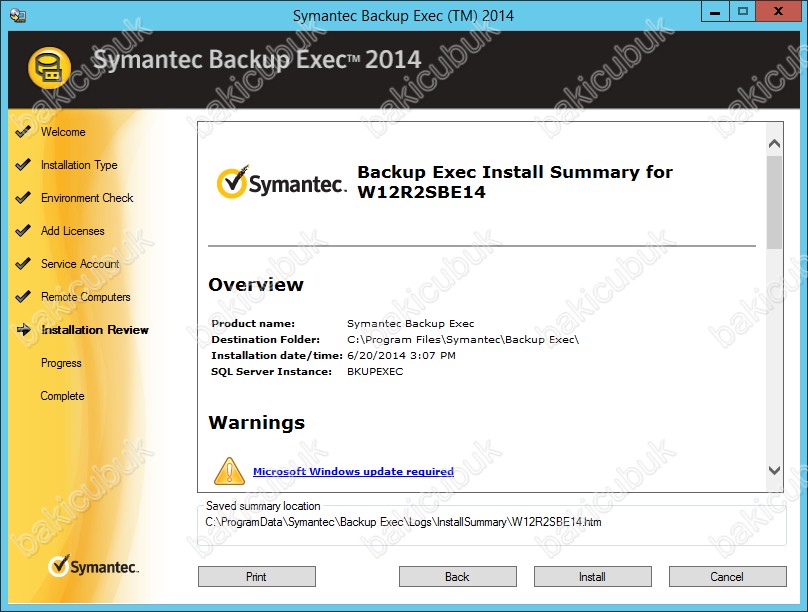Screen dimensions: 808x612
Task: Open the Welcome step
Action: 63,132
